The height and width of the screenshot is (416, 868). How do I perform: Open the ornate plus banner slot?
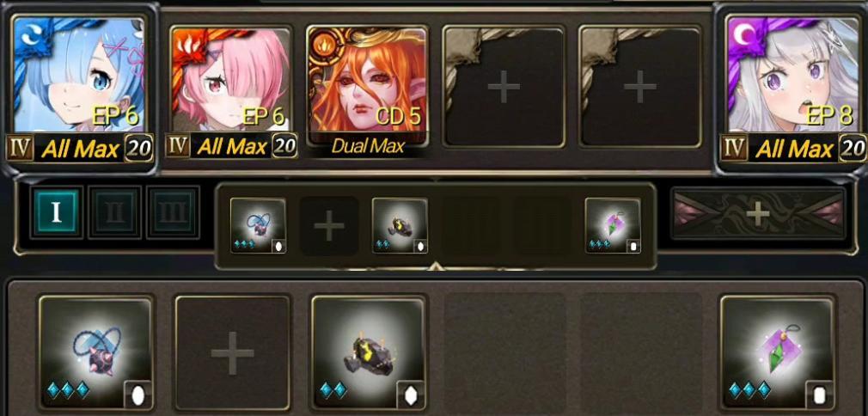pyautogui.click(x=758, y=213)
